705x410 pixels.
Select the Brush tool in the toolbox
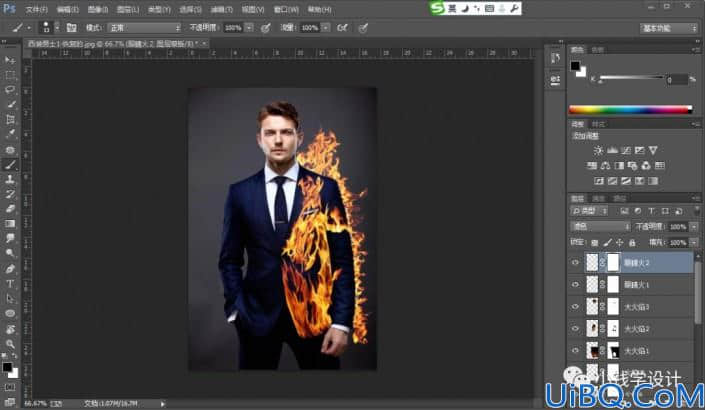click(10, 165)
